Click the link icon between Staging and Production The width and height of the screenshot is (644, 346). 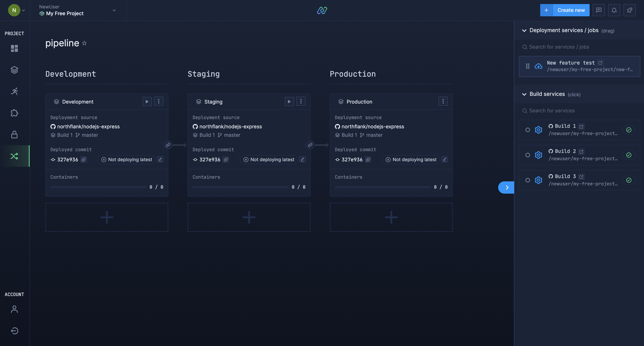310,145
